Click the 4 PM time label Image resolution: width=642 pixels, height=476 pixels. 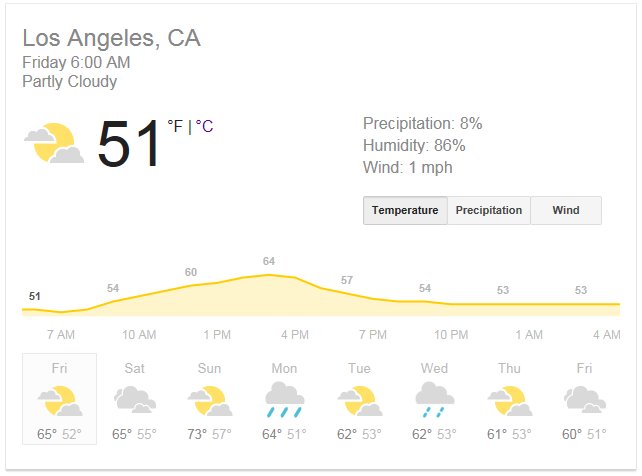(295, 335)
